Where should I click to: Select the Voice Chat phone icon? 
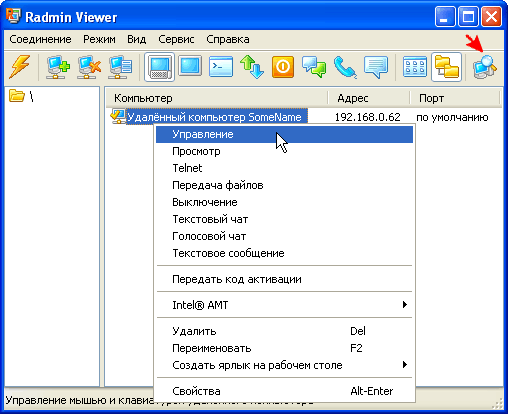point(345,67)
